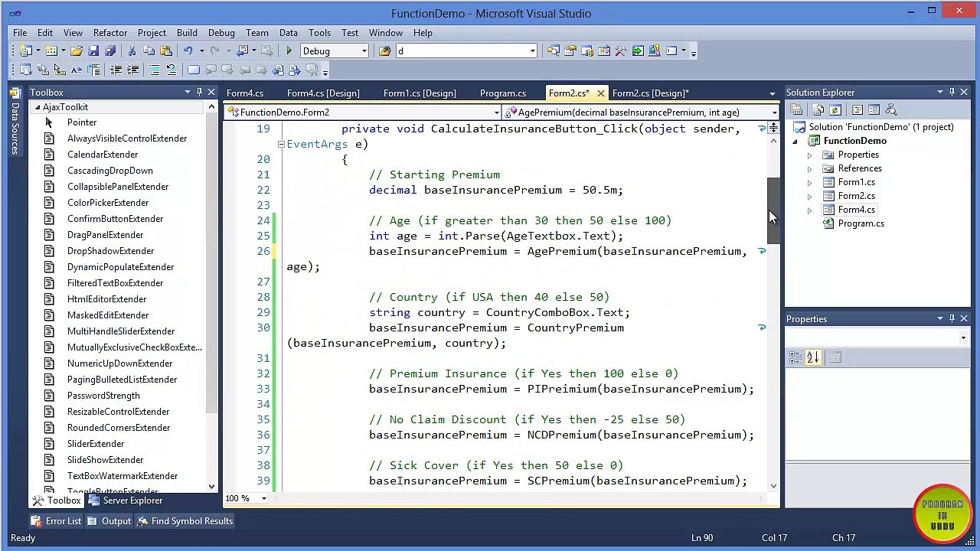
Task: Open Find Symbol Results panel
Action: [x=185, y=521]
